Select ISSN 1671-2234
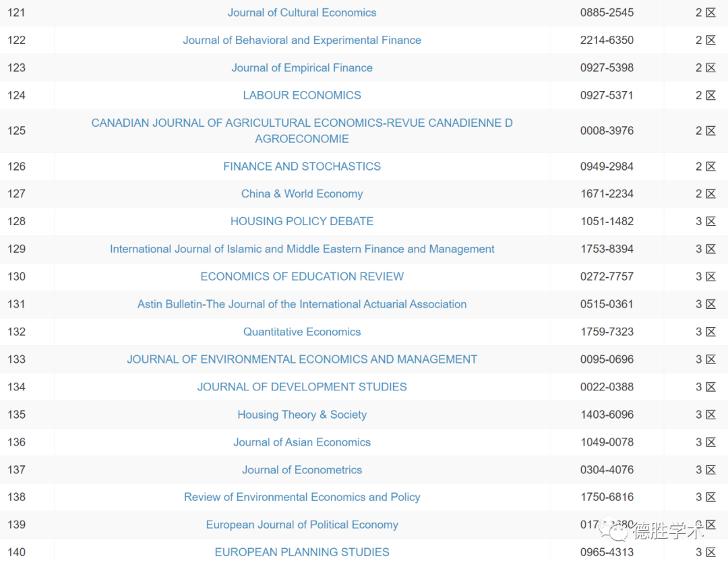This screenshot has height=563, width=728. coord(607,194)
